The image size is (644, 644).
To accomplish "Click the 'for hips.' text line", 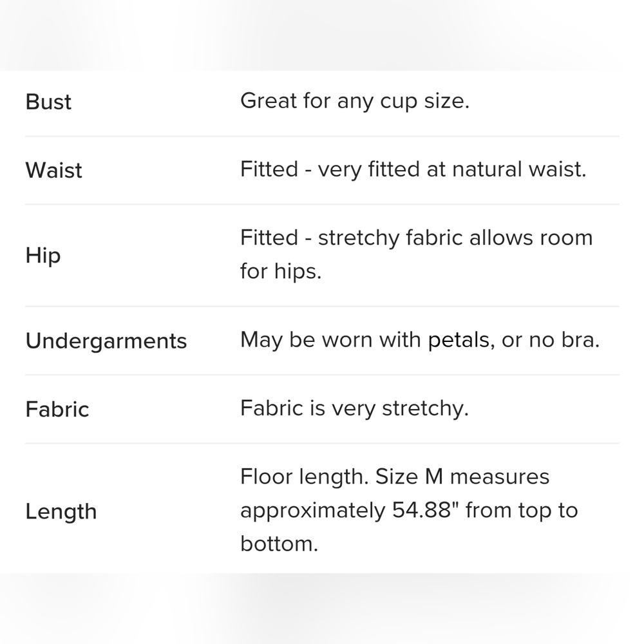I will (x=281, y=271).
